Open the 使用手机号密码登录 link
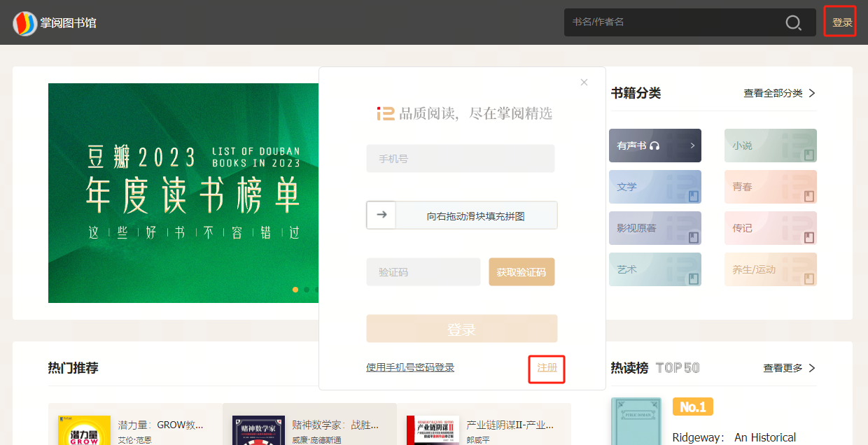This screenshot has height=445, width=868. pyautogui.click(x=410, y=367)
